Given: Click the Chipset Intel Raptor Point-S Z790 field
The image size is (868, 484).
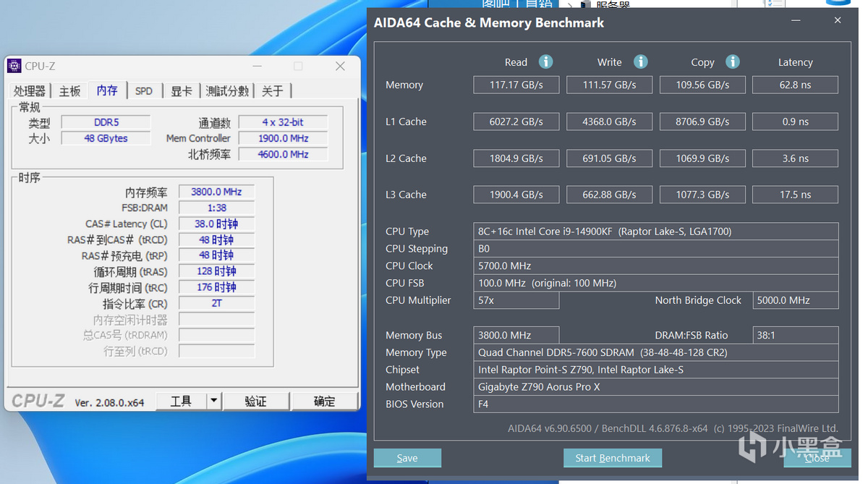Looking at the screenshot, I should pyautogui.click(x=656, y=370).
